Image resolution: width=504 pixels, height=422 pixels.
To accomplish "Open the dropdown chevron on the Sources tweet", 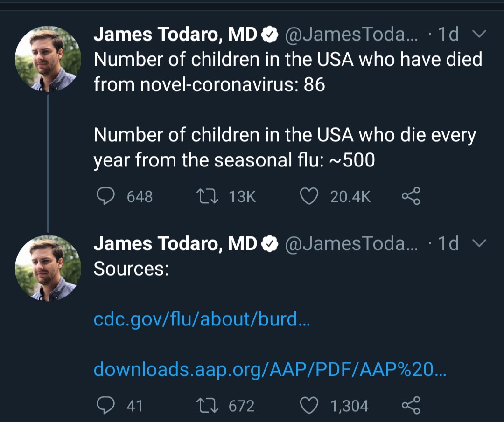I will [479, 243].
